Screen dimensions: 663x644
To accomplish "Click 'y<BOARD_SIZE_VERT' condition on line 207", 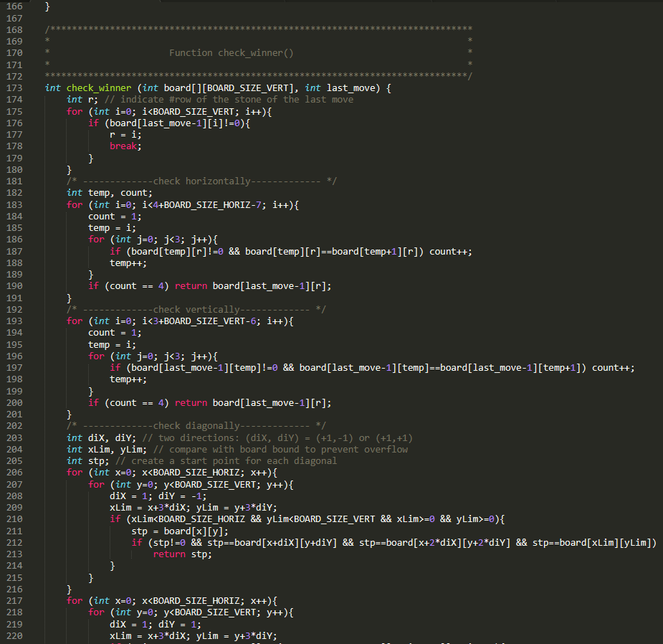I will point(210,485).
